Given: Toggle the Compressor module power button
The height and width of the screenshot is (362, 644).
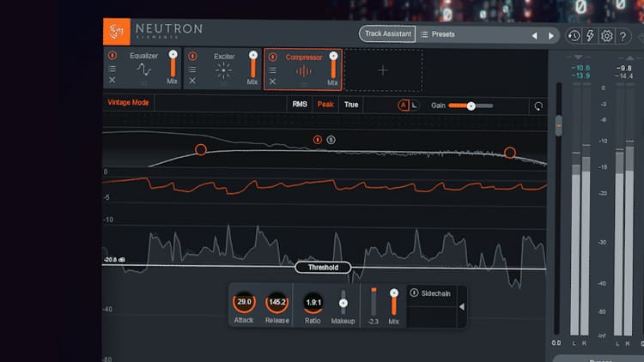Looking at the screenshot, I should pyautogui.click(x=272, y=57).
